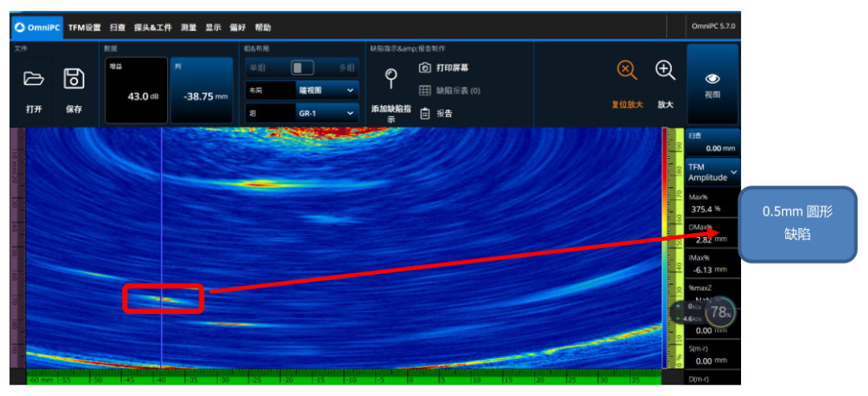Click the green horizontal mm ruler
This screenshot has width=868, height=396.
(x=344, y=377)
